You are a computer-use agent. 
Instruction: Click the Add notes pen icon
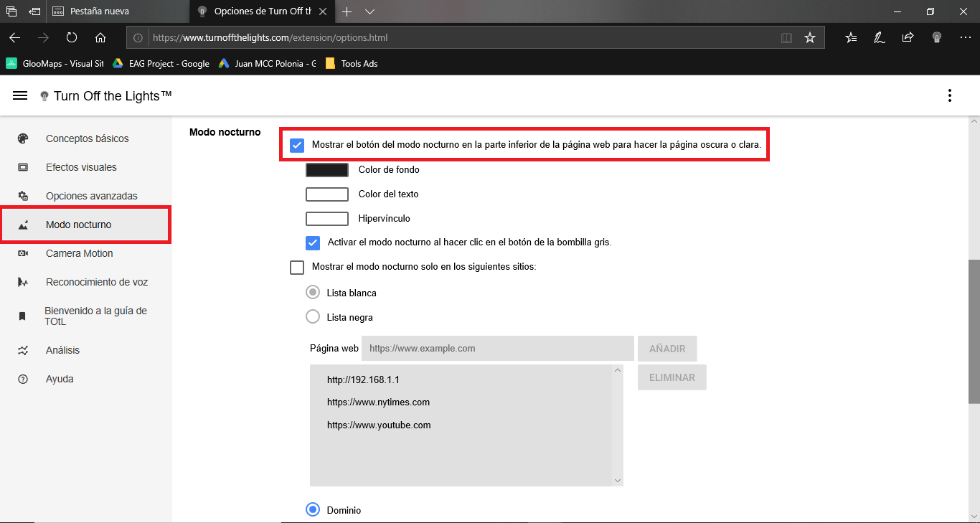(880, 37)
